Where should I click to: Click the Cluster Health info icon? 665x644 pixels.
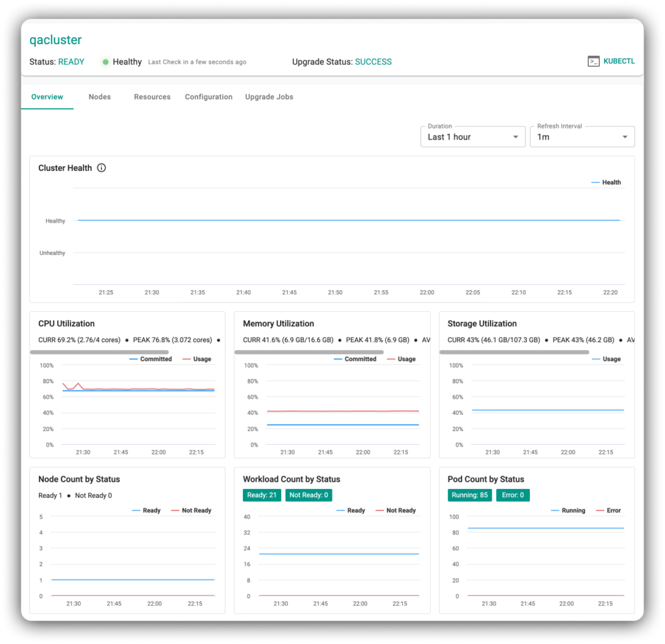point(101,168)
